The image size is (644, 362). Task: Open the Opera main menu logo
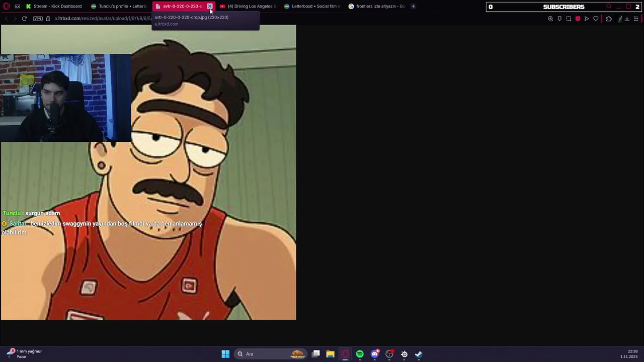click(7, 7)
